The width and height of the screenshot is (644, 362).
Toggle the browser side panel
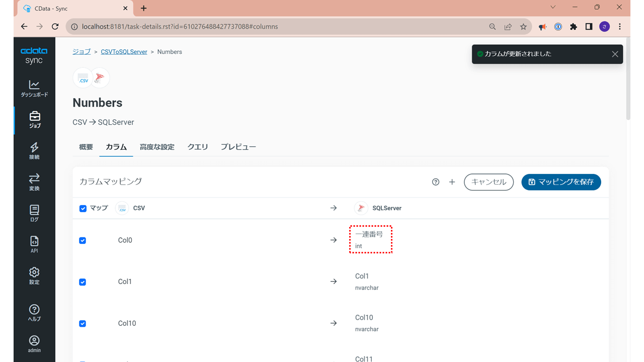click(x=589, y=27)
